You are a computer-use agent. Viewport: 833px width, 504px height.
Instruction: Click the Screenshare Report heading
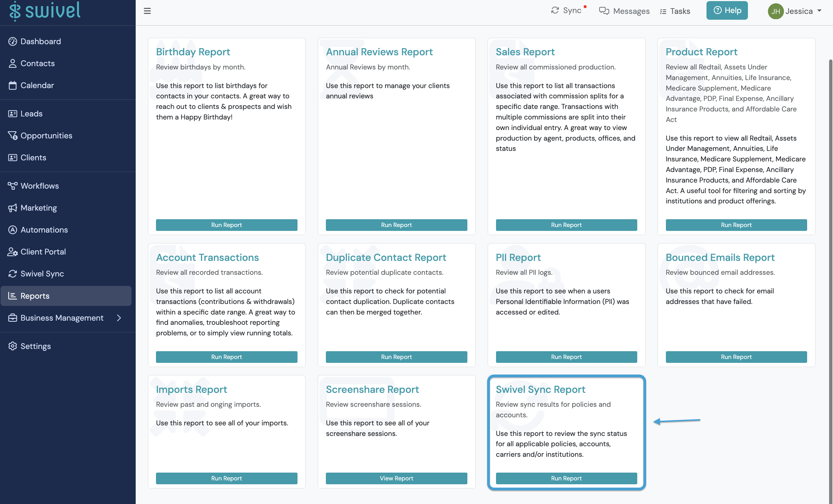[372, 390]
